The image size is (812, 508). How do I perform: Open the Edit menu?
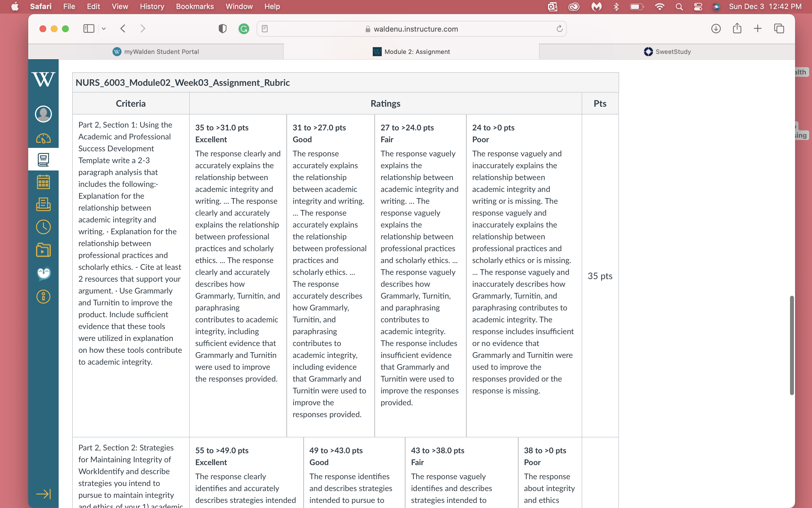click(93, 6)
